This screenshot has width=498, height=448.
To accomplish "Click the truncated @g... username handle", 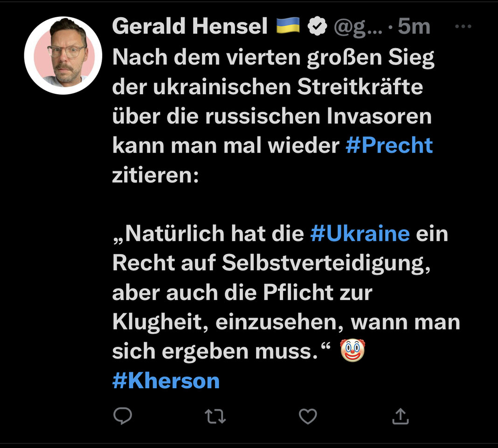I will click(x=358, y=28).
